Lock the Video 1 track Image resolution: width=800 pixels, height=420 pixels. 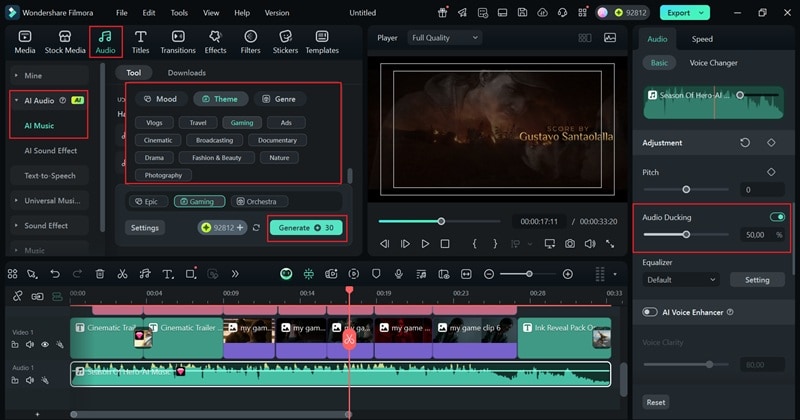click(x=15, y=344)
